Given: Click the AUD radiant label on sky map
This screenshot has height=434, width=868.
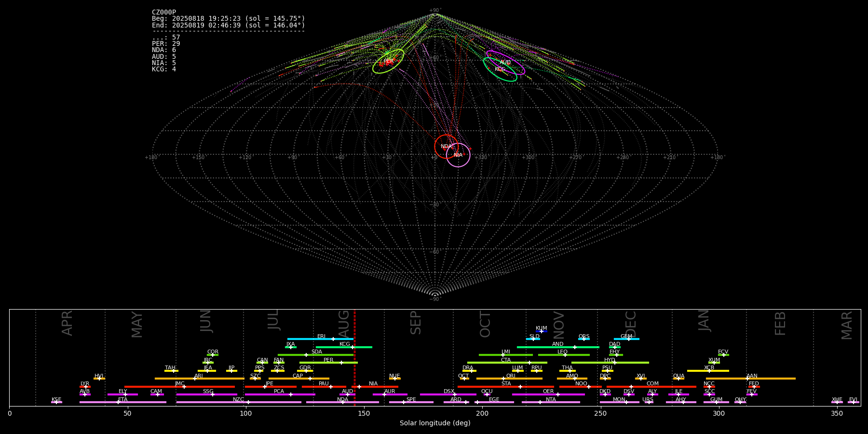Looking at the screenshot, I should point(505,63).
